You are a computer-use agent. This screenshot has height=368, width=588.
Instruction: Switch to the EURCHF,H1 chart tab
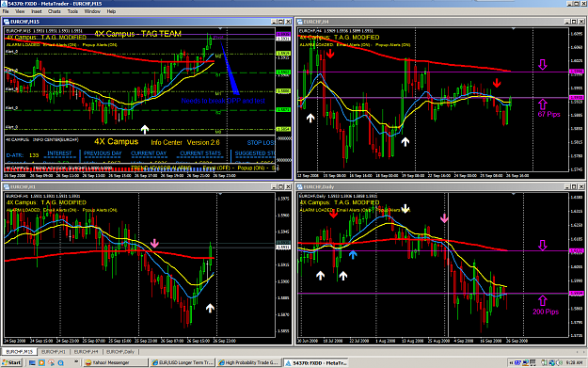(x=54, y=351)
